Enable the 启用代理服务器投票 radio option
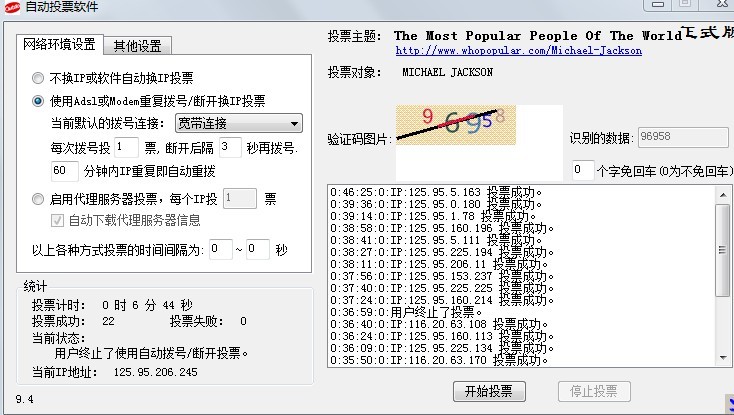This screenshot has width=734, height=415. click(38, 199)
